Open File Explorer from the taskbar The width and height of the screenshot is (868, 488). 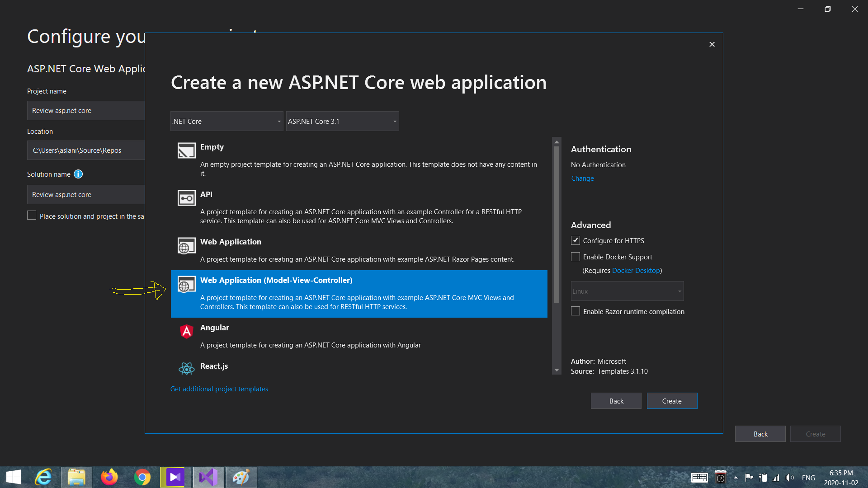point(76,477)
